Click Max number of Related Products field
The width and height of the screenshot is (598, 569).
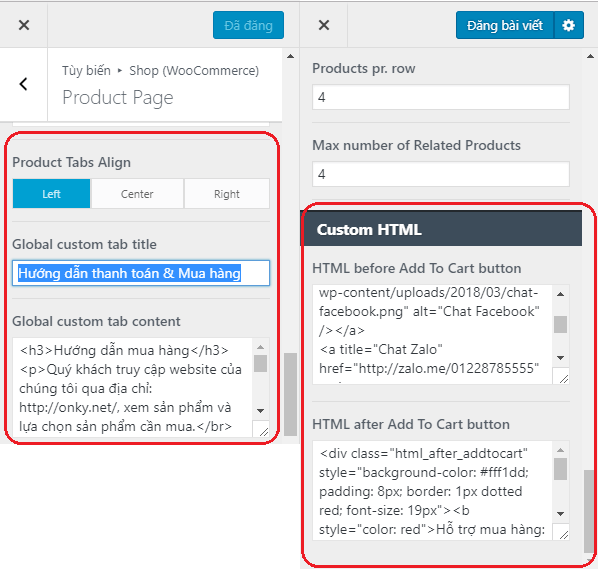440,174
